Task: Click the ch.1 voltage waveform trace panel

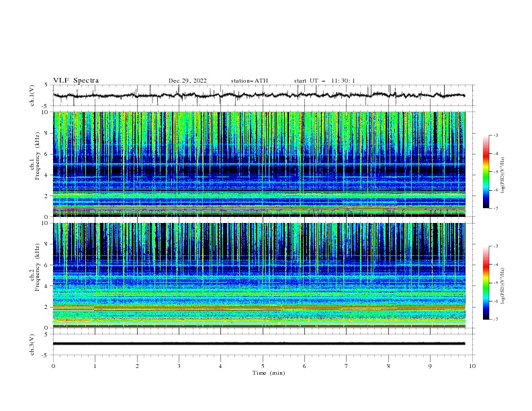Action: [x=263, y=95]
